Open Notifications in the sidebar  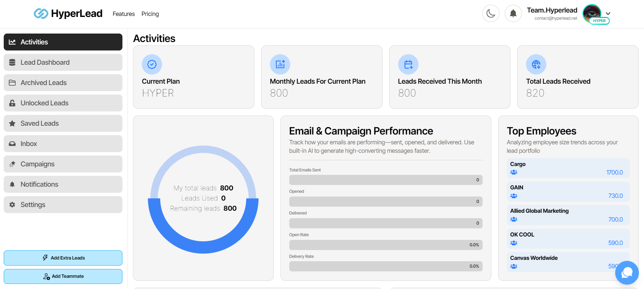(x=63, y=184)
